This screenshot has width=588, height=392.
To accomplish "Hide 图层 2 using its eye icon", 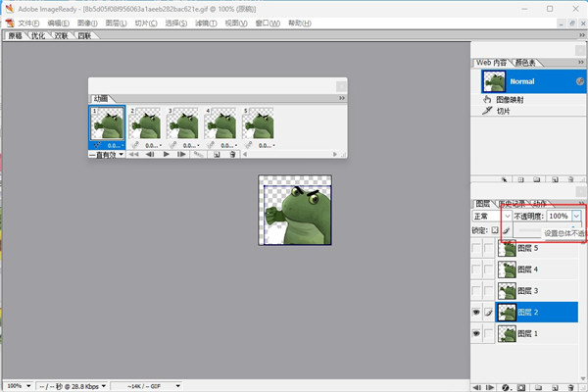I will (x=477, y=312).
